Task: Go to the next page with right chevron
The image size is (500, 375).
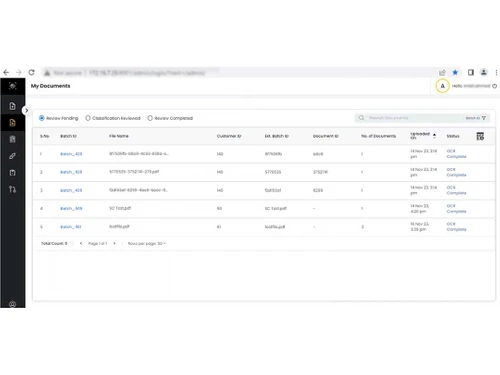Action: [x=114, y=243]
